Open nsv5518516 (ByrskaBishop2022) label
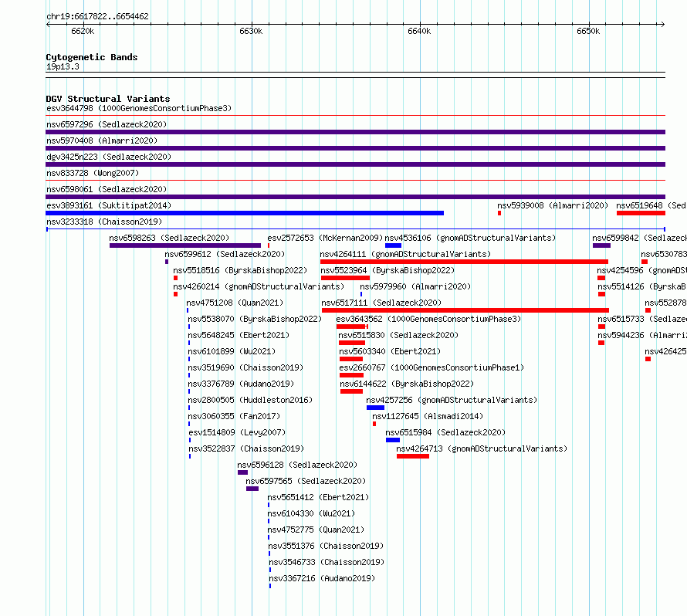 click(240, 270)
